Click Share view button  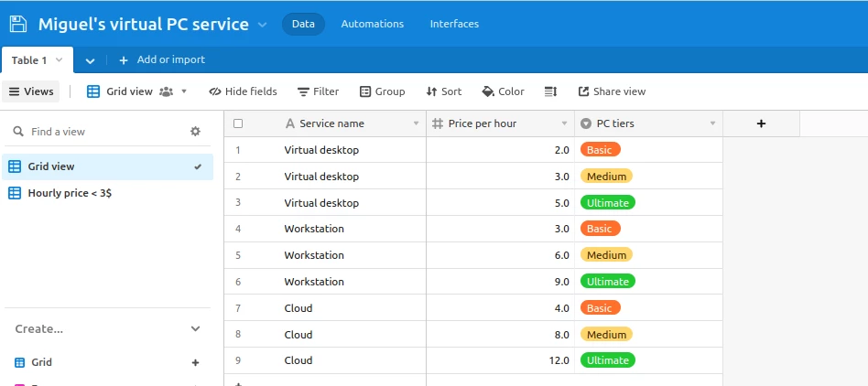tap(612, 91)
